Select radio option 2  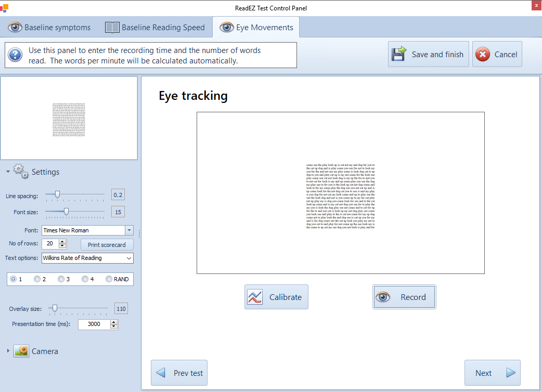[37, 279]
